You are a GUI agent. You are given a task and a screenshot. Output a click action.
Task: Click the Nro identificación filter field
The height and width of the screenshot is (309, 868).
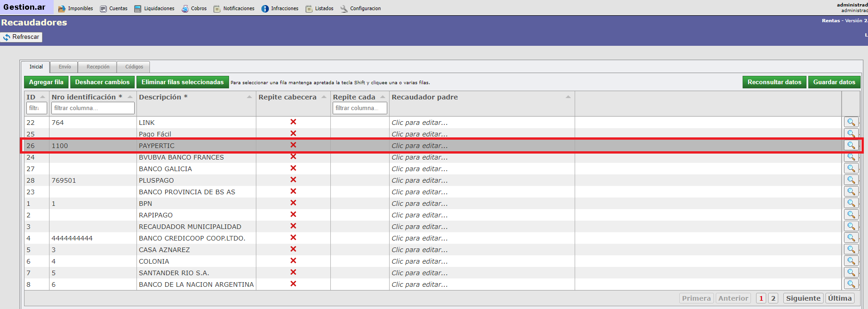[93, 108]
